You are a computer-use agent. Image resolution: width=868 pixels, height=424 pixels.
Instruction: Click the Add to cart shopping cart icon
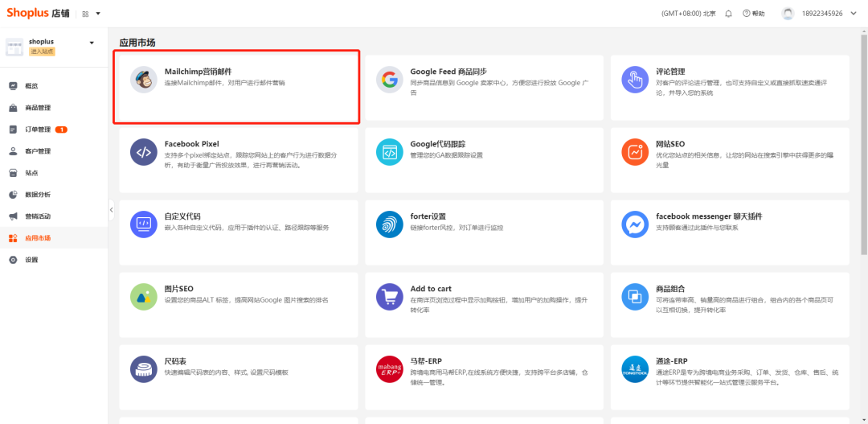pos(390,297)
